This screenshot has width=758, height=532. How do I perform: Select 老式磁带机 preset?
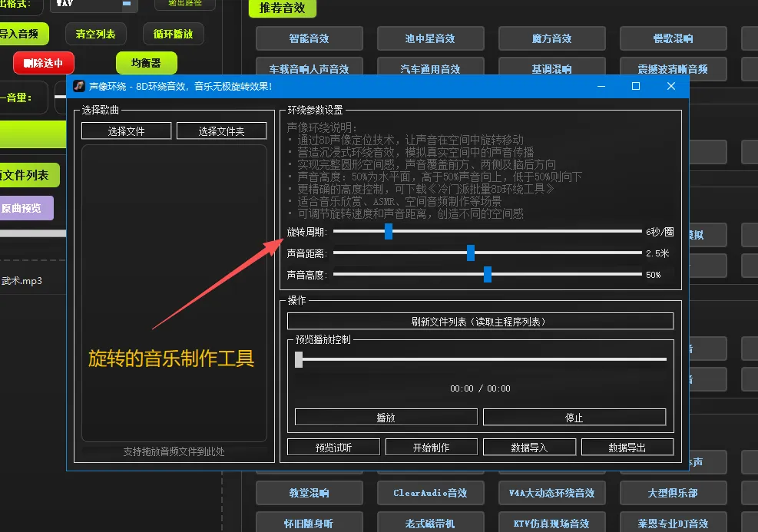(430, 522)
